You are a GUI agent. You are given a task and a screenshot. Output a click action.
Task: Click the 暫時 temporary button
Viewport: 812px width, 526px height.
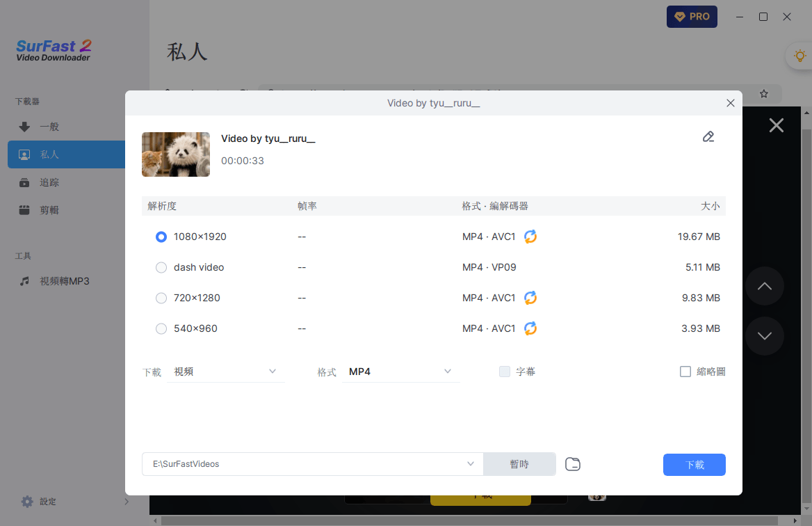click(519, 464)
